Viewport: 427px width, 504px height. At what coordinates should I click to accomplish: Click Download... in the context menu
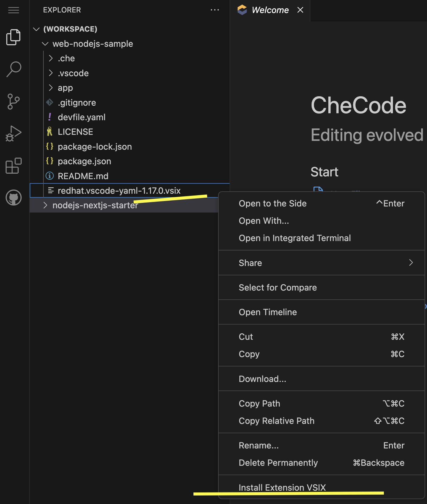[262, 379]
